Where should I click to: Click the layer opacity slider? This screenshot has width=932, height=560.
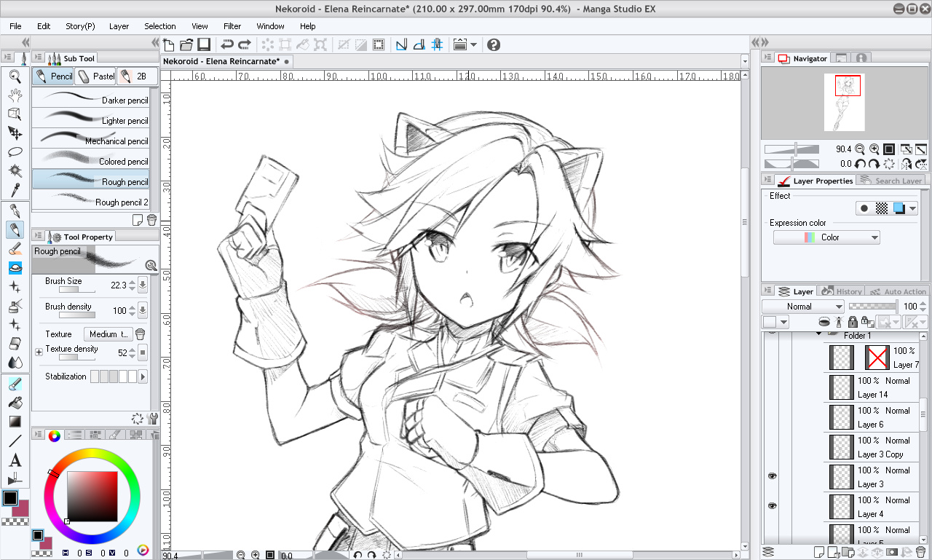[x=873, y=307]
